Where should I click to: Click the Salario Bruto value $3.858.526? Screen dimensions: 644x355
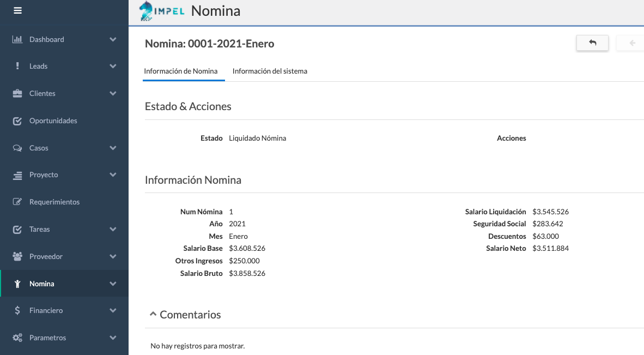click(247, 273)
